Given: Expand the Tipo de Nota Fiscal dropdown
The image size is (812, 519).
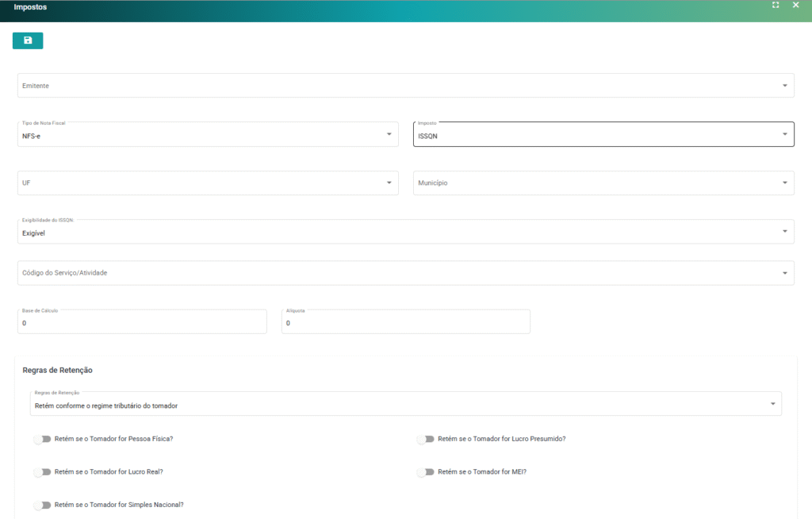Looking at the screenshot, I should click(x=208, y=135).
